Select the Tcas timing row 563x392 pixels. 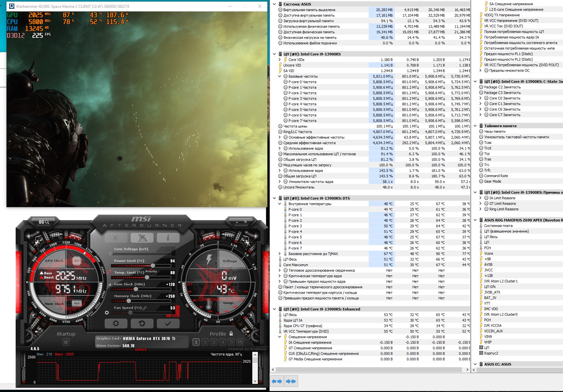(521, 143)
